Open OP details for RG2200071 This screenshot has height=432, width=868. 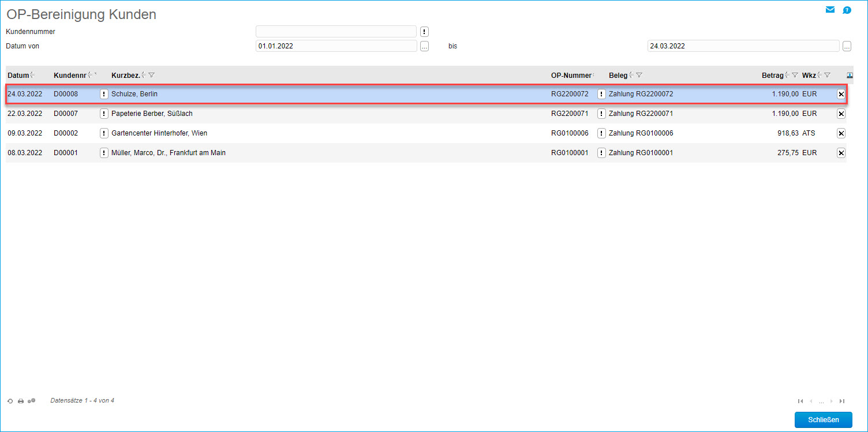coord(601,114)
